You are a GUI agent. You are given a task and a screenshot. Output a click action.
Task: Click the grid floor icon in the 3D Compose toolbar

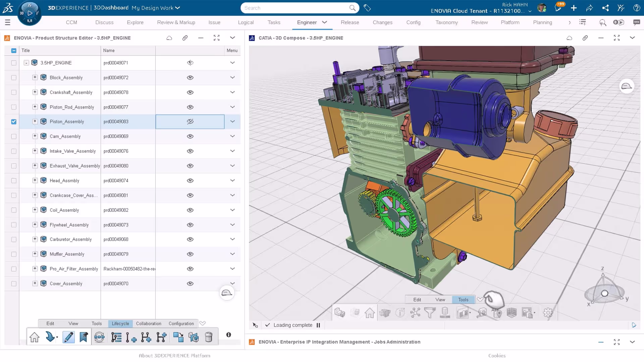512,313
